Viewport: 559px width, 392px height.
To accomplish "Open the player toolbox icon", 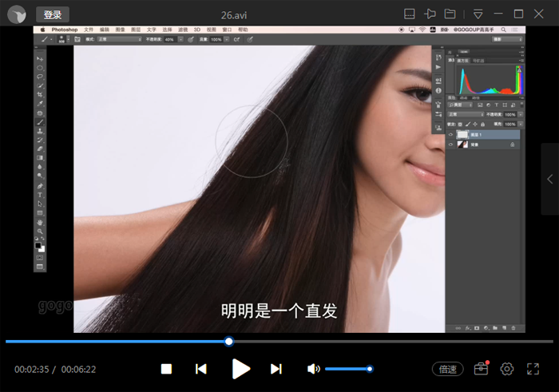I will tap(481, 369).
